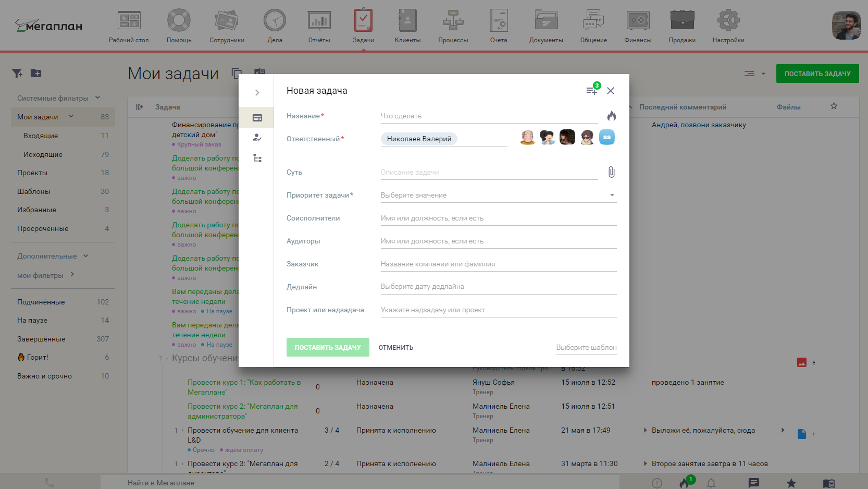Screen dimensions: 868x489
Task: Expand dialog side panel with chevron
Action: click(257, 92)
